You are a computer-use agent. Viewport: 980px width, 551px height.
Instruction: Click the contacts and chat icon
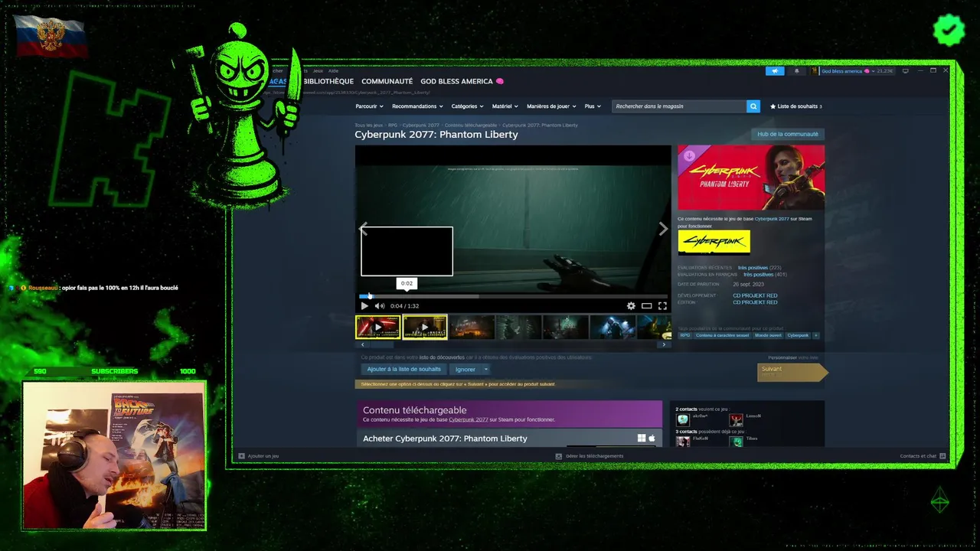942,456
